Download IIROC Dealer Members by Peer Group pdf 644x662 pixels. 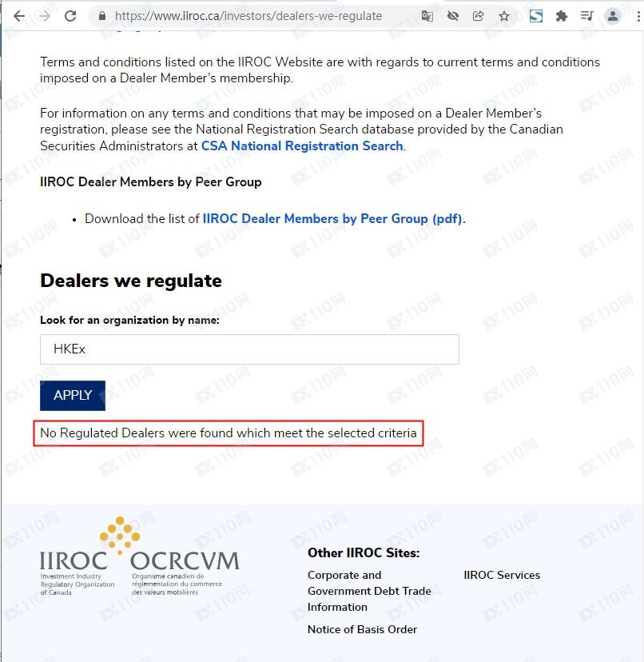tap(333, 218)
